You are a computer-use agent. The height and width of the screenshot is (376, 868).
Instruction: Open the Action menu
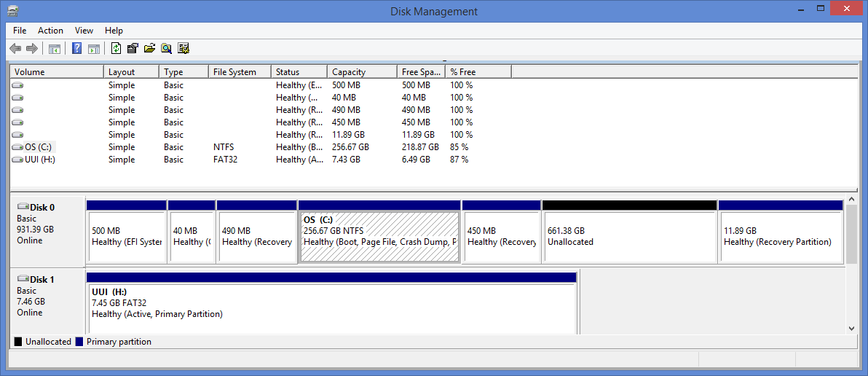coord(50,31)
